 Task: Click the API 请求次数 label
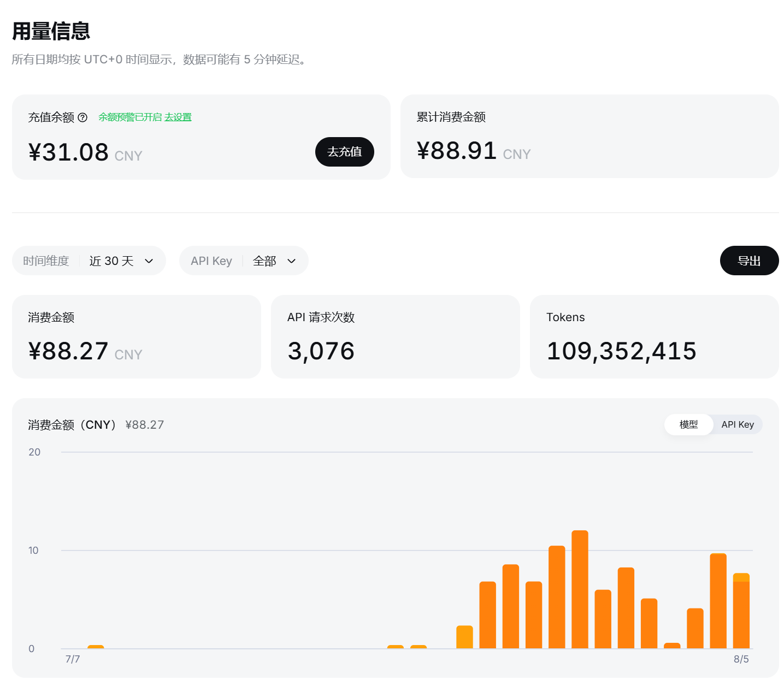[321, 317]
